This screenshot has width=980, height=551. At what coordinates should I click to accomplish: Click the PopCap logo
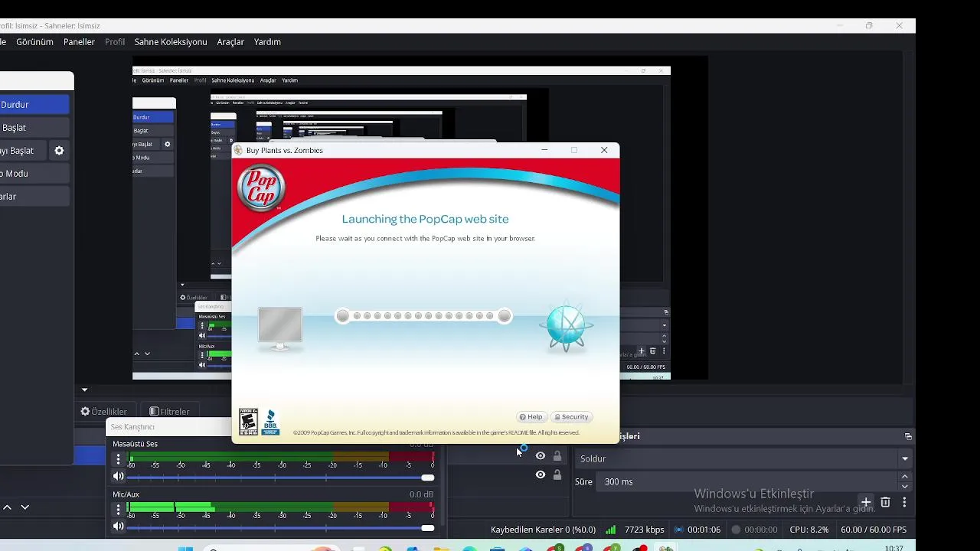click(x=261, y=187)
